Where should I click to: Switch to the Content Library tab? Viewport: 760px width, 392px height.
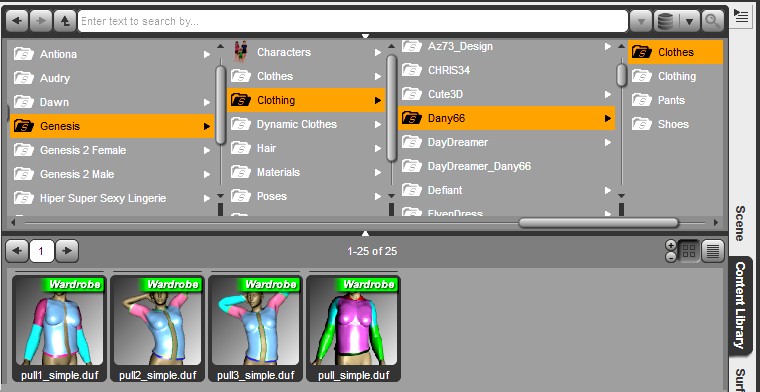pos(740,305)
